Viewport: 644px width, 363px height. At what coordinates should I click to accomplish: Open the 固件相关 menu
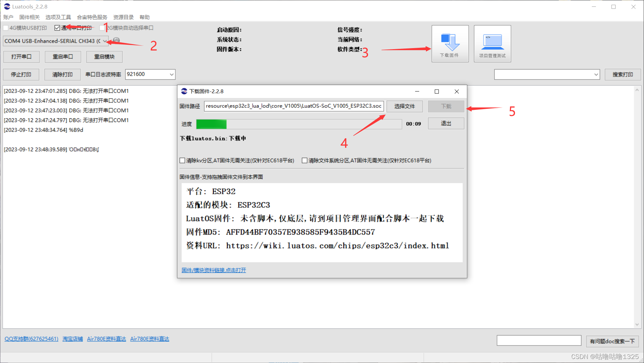[29, 17]
